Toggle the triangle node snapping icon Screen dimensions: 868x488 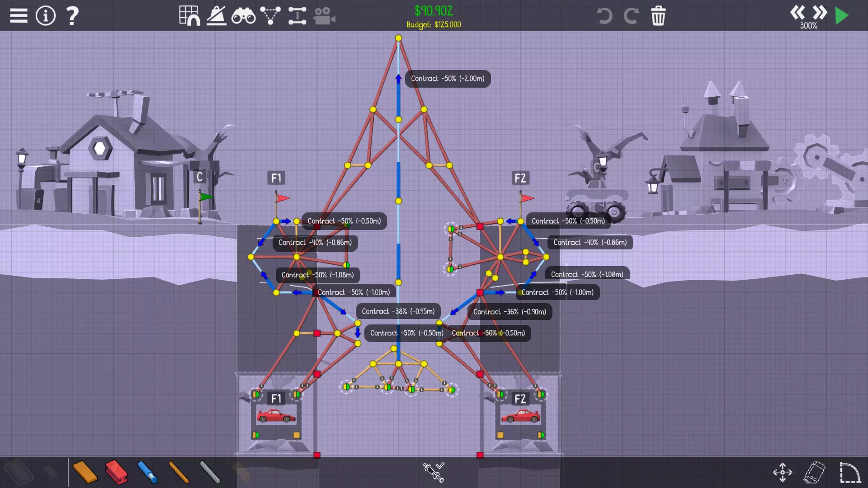pos(270,16)
